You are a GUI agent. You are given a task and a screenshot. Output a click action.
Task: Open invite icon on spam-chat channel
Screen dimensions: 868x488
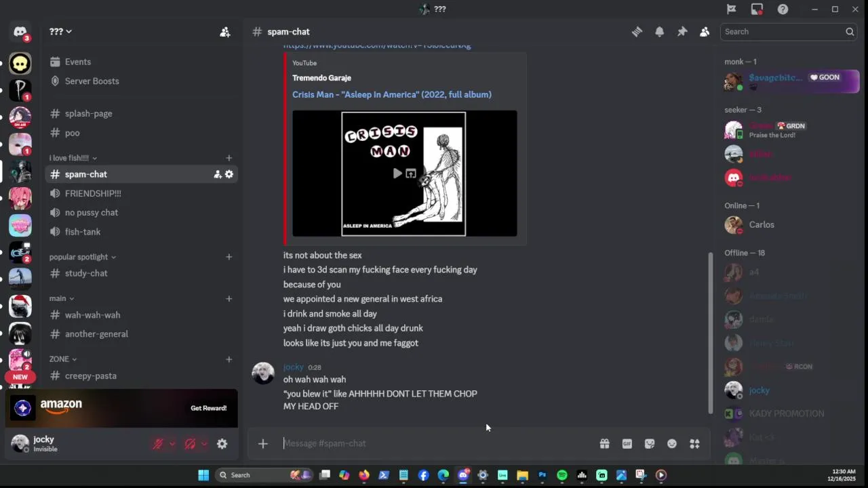click(218, 174)
